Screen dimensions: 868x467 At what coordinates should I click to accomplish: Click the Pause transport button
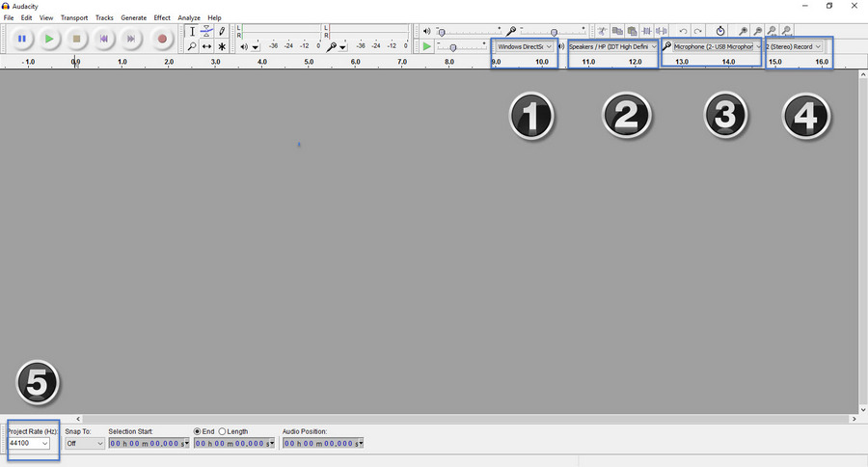[21, 39]
